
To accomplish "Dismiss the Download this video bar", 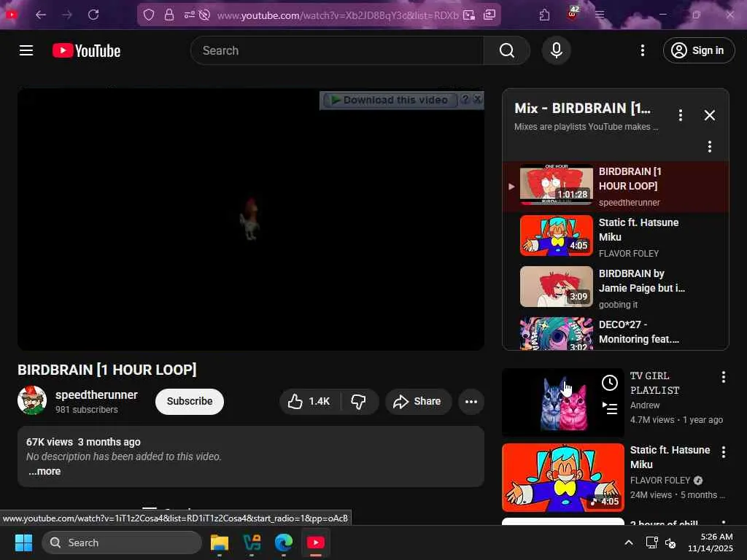I will 477,99.
